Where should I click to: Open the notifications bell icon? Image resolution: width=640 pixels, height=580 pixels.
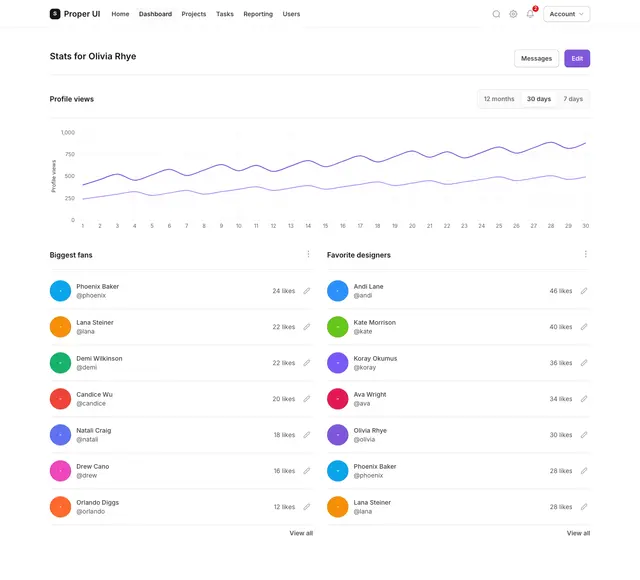click(x=530, y=14)
